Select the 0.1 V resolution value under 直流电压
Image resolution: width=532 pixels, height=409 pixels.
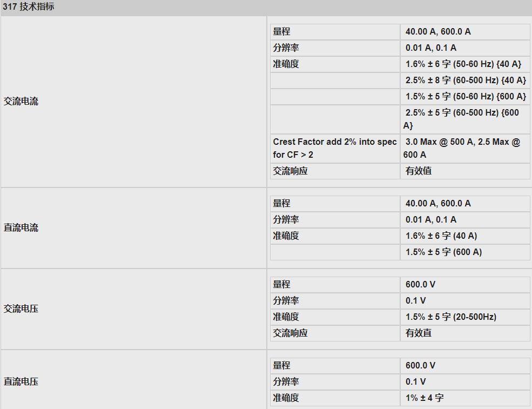[x=415, y=382]
